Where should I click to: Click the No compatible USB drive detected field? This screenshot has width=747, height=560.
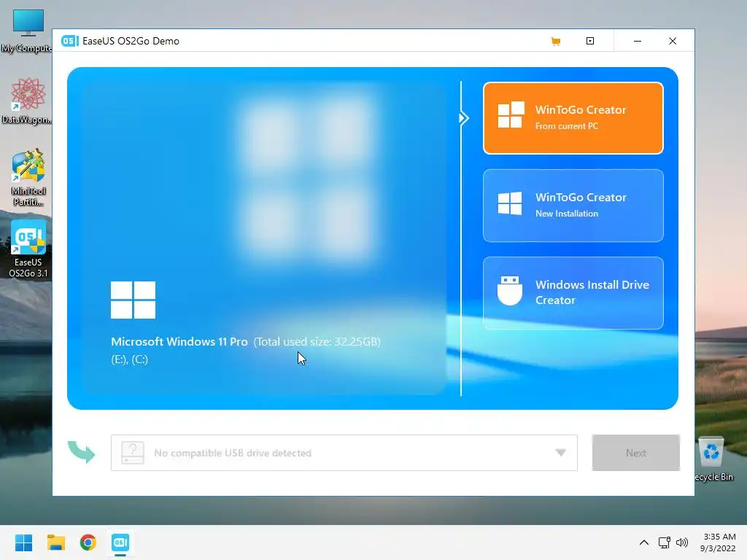pyautogui.click(x=344, y=453)
